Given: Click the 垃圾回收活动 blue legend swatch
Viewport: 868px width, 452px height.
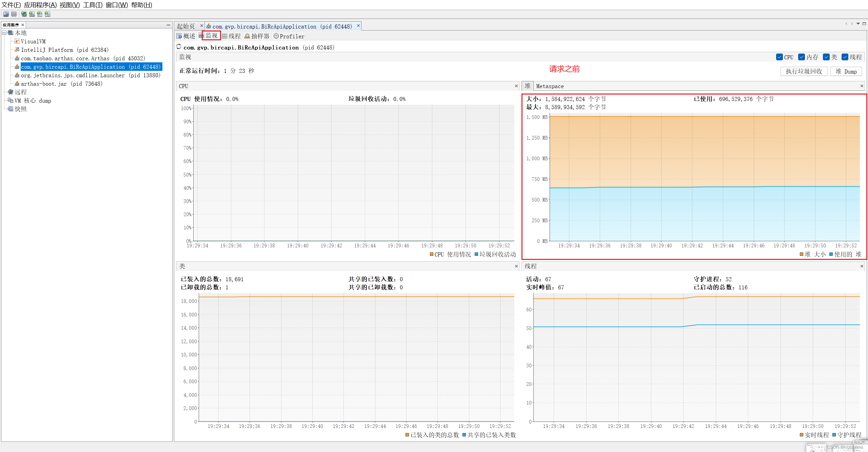Looking at the screenshot, I should click(x=476, y=254).
